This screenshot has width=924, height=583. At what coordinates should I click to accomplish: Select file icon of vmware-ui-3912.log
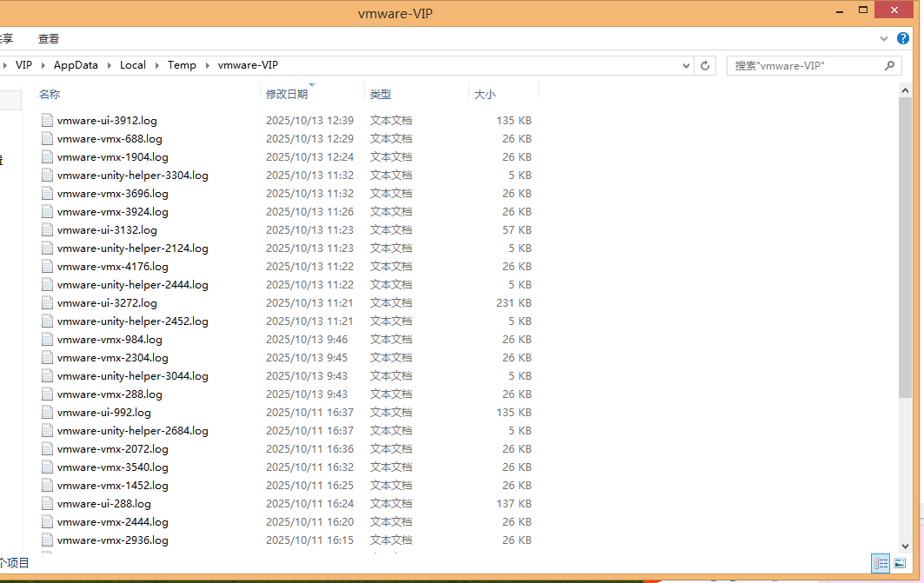pyautogui.click(x=47, y=120)
